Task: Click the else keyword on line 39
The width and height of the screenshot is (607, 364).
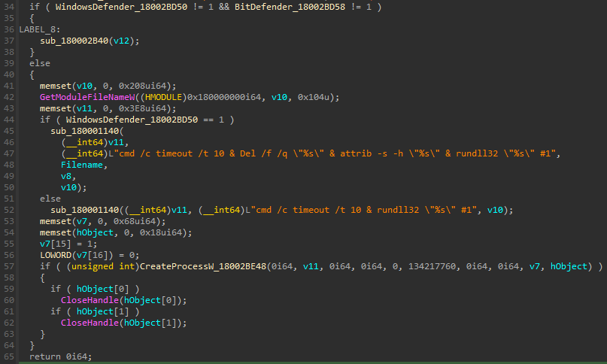Action: tap(40, 63)
